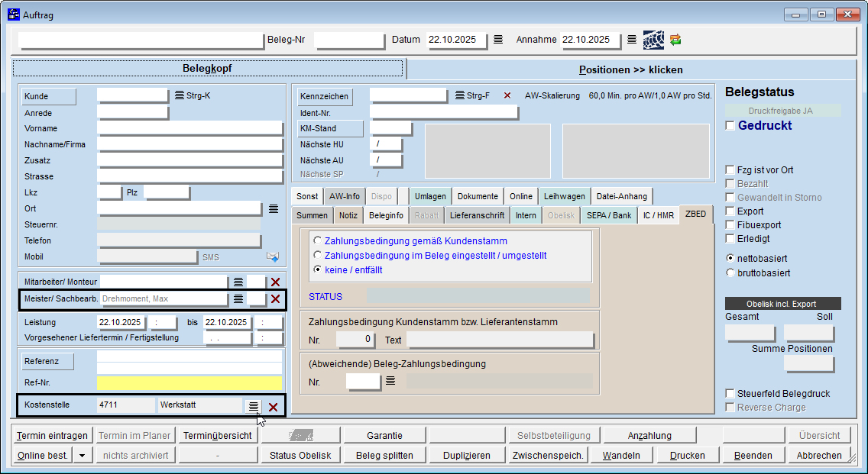The height and width of the screenshot is (474, 868).
Task: Click the Beleg splitten button
Action: coord(385,456)
